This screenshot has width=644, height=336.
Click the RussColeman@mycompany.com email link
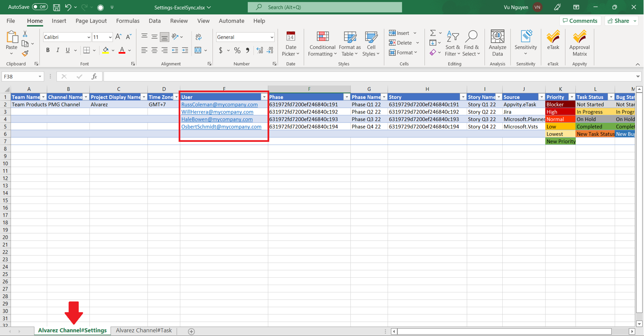[x=219, y=105]
